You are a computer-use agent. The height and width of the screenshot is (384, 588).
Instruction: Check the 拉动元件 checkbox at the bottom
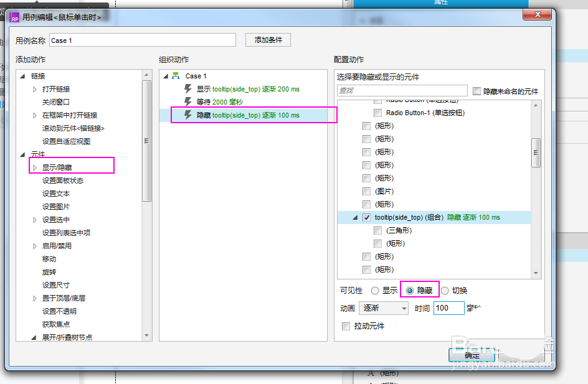point(346,325)
